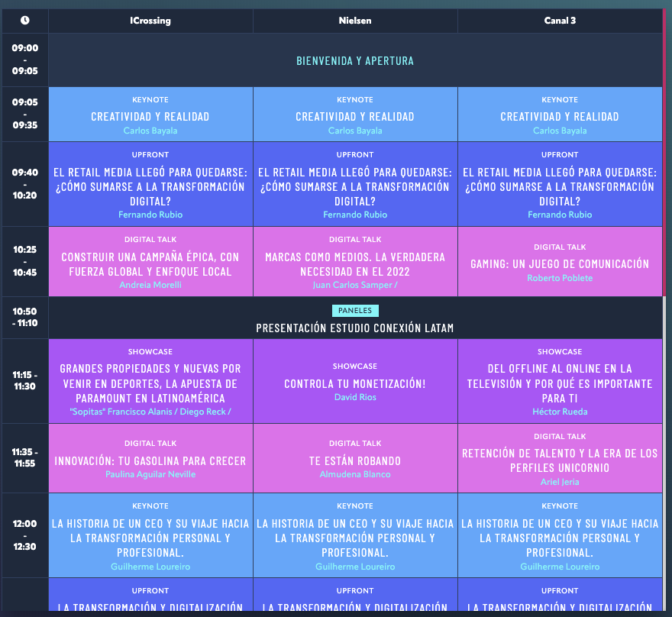Viewport: 672px width, 617px height.
Task: Open El Retail Media upfront in Nielsen column
Action: tap(355, 184)
